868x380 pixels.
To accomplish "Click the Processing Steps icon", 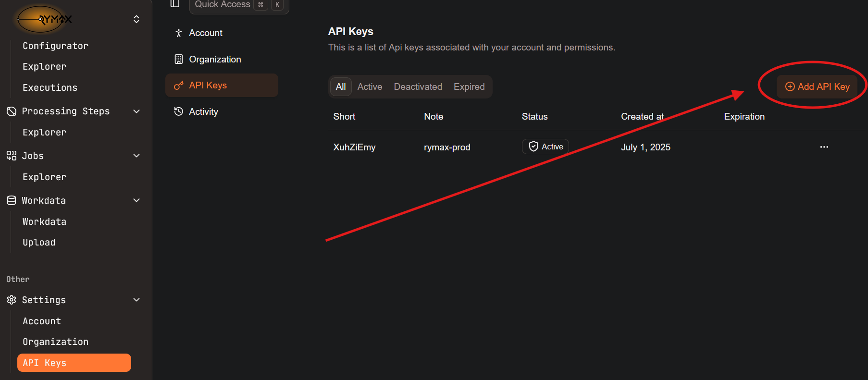I will click(x=12, y=111).
